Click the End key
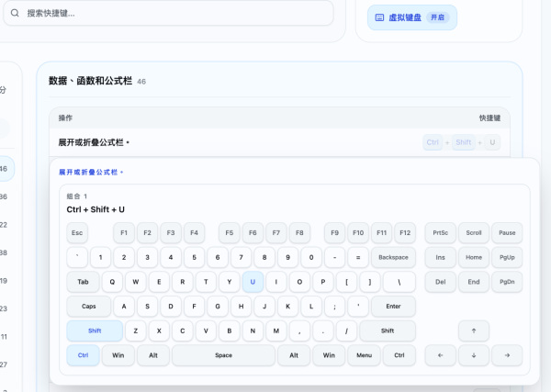Viewport: 551px width, 392px height. tap(474, 282)
